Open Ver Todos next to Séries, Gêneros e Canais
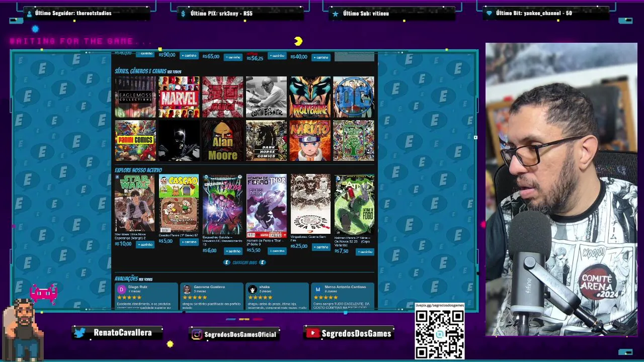Viewport: 644px width, 362px height. point(174,72)
